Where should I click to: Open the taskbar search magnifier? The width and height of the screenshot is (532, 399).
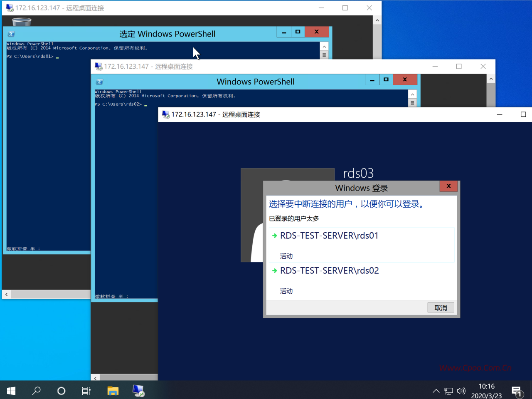click(37, 391)
